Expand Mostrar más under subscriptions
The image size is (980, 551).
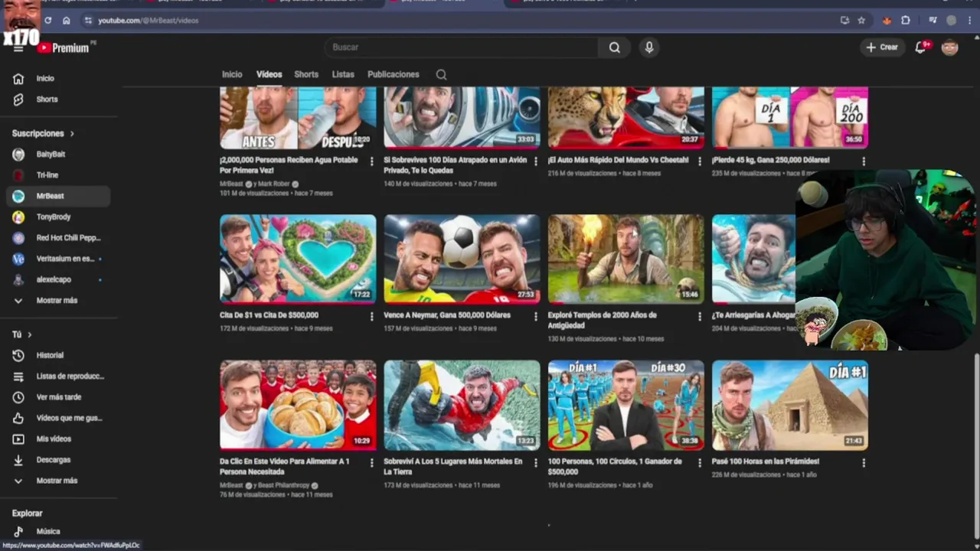(59, 301)
